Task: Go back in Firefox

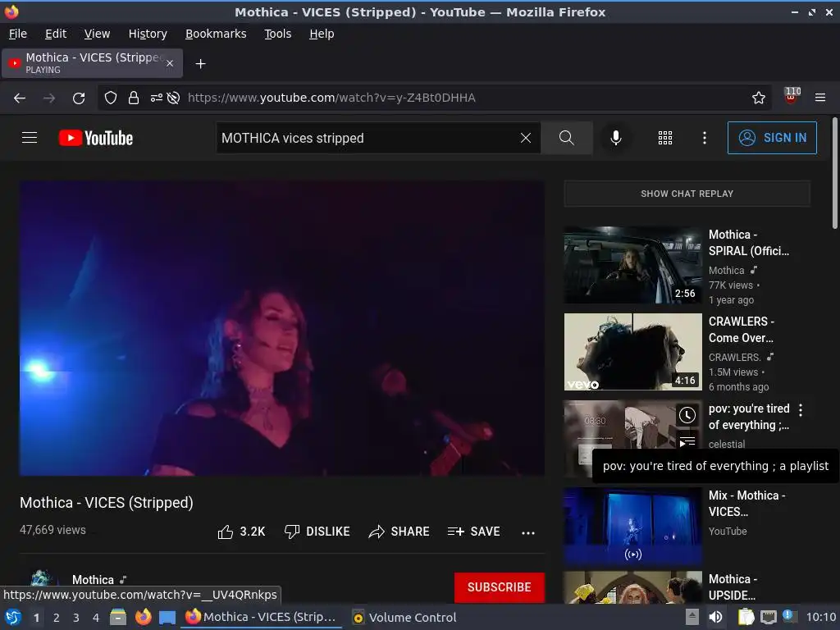Action: point(20,98)
